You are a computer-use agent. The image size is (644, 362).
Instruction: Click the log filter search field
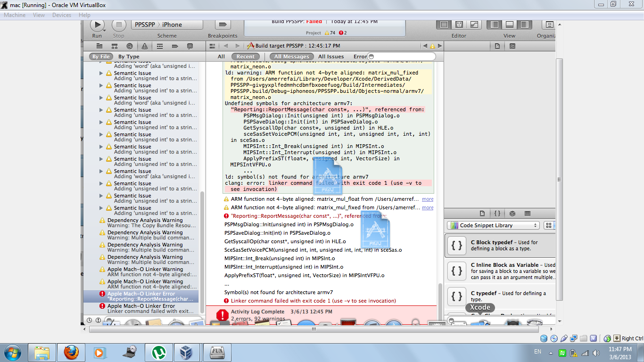(401, 57)
